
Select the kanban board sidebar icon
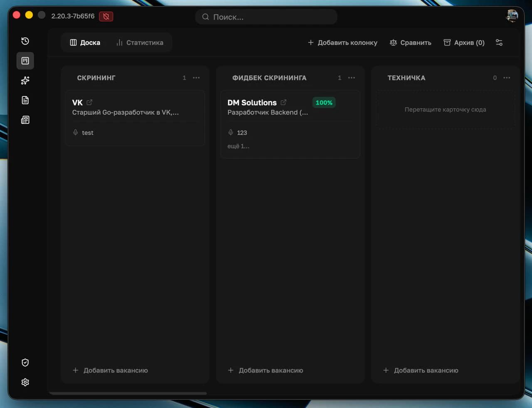25,61
